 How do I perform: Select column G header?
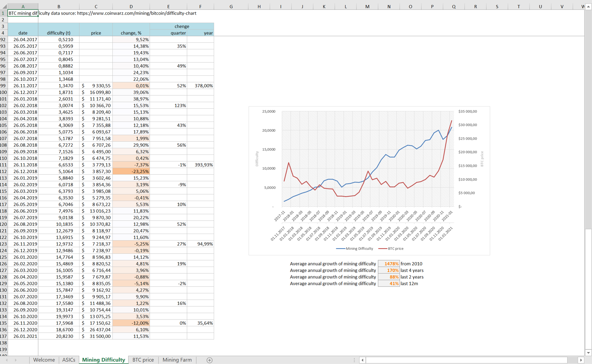coord(231,6)
